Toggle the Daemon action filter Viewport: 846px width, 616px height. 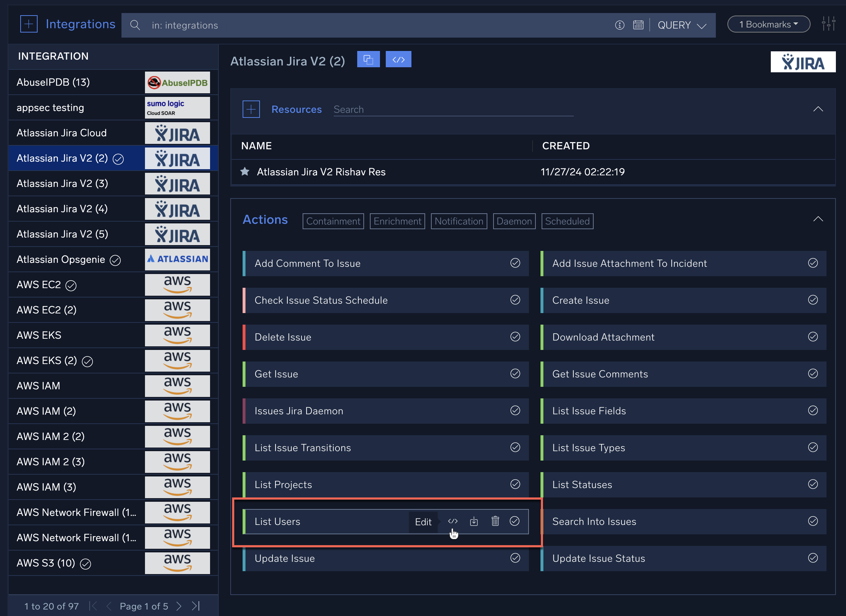[x=514, y=221]
